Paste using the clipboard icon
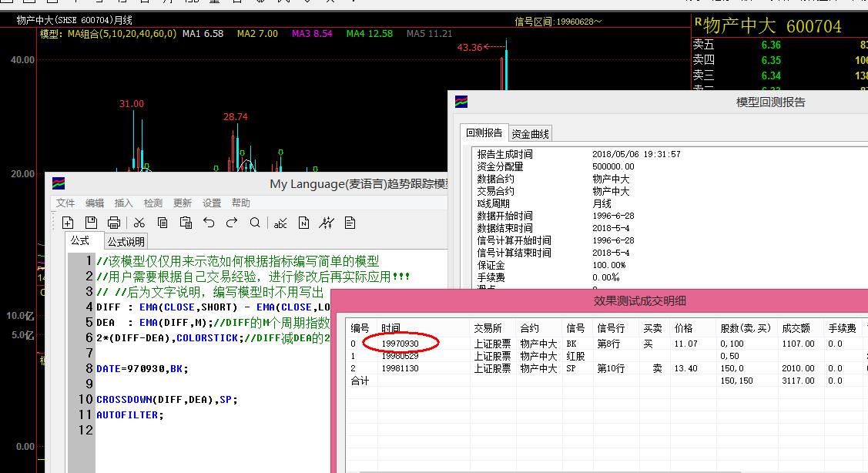868x473 pixels. pyautogui.click(x=186, y=223)
